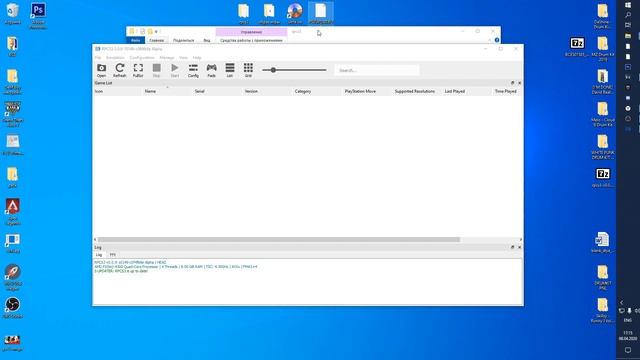Open the Windows Start button
Screen dimensions: 640x360
[x=628, y=5]
